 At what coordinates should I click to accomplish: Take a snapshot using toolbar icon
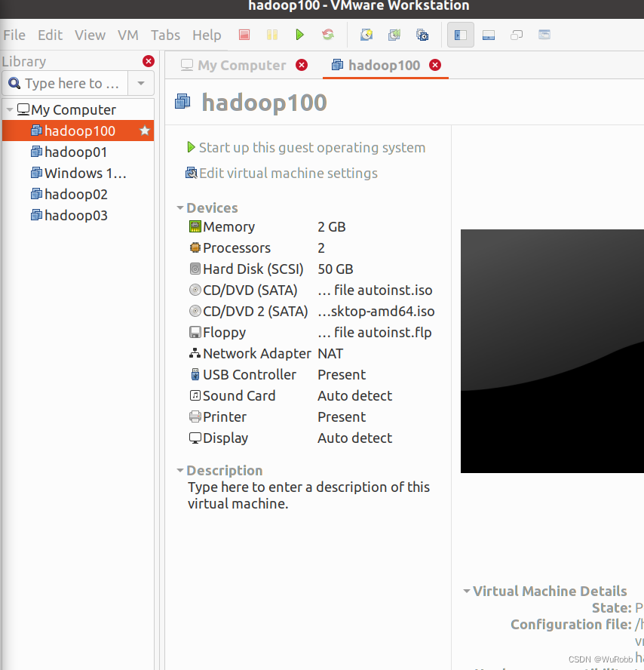pos(366,35)
